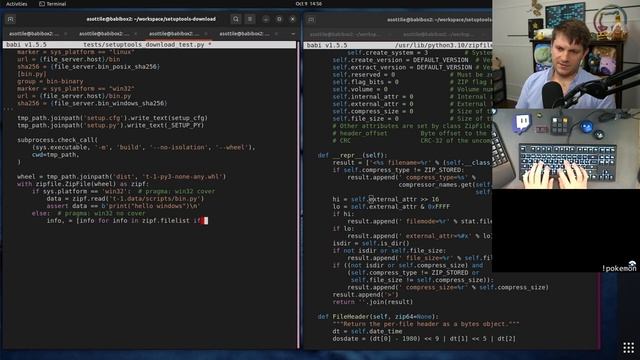Select first tab in left terminal
This screenshot has height=360, width=640.
[x=34, y=34]
